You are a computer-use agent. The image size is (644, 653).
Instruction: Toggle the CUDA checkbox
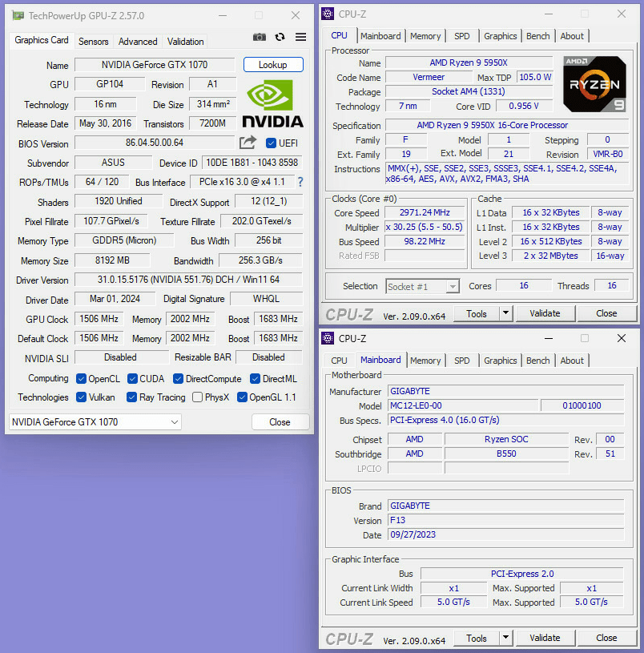pos(132,378)
